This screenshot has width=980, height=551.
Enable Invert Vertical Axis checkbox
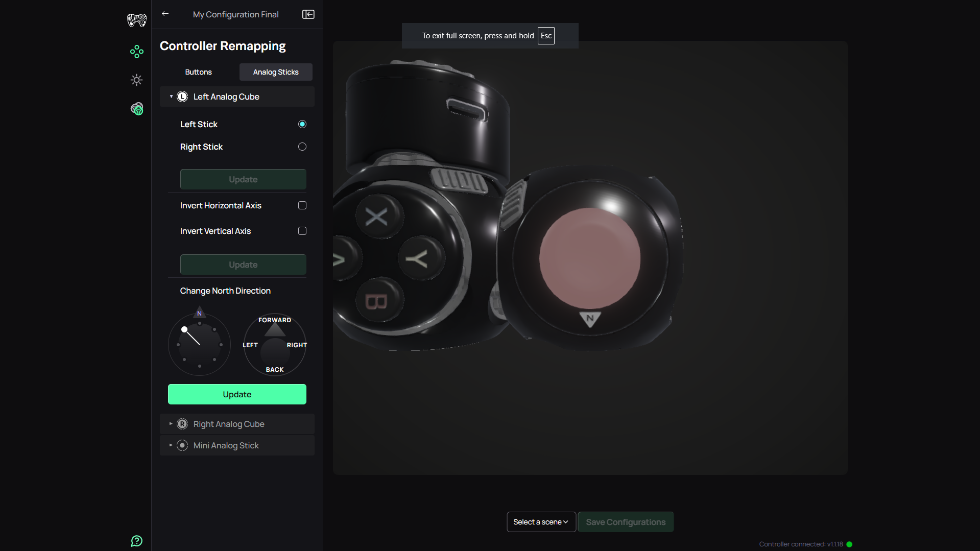(x=302, y=231)
